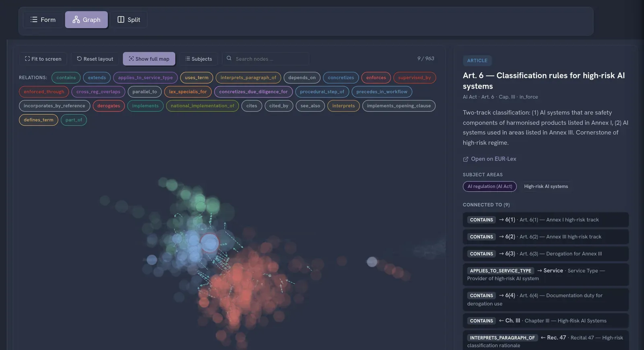
Task: Open the Split view tab
Action: pos(129,20)
